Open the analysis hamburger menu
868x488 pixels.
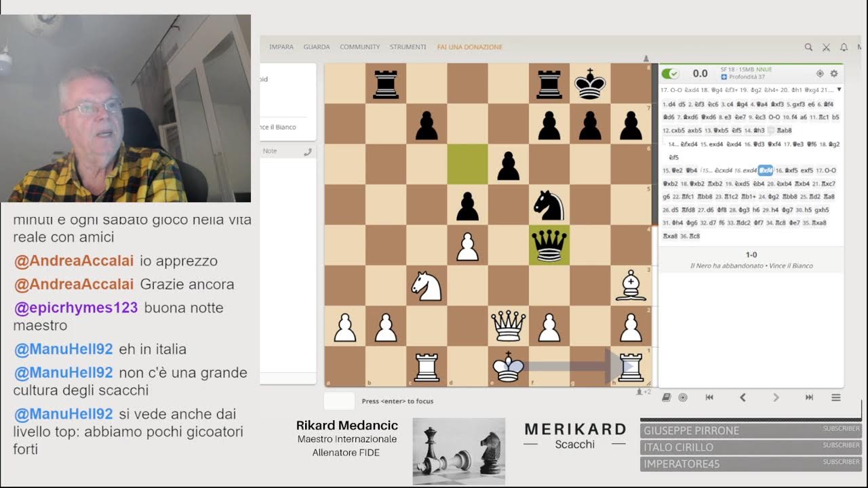pos(836,398)
